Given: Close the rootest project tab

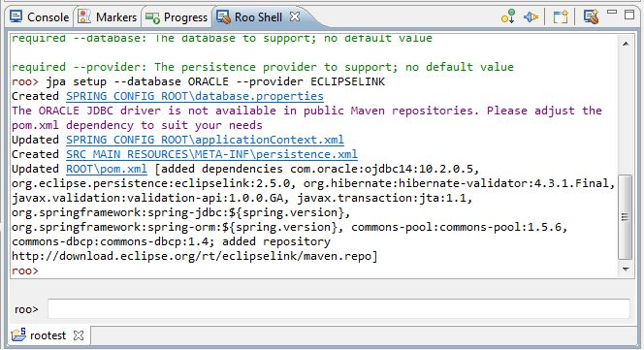Looking at the screenshot, I should 79,335.
